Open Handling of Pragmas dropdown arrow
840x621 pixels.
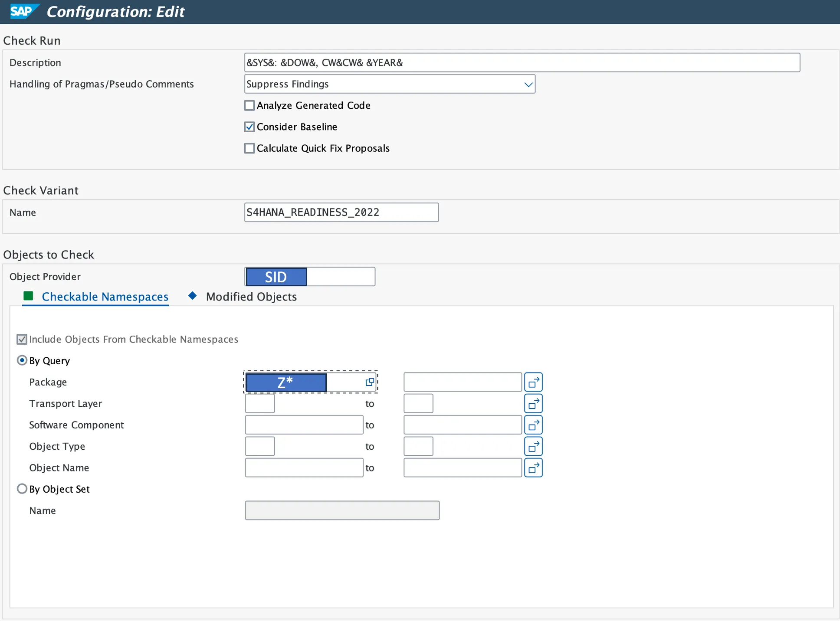[528, 84]
